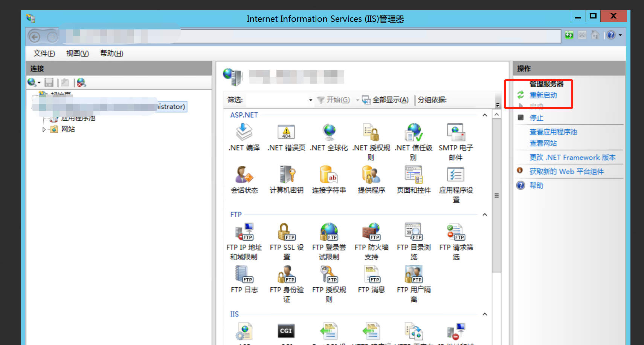Image resolution: width=644 pixels, height=345 pixels.
Task: Click 更改 .NET Framework 版本 link
Action: click(x=572, y=158)
